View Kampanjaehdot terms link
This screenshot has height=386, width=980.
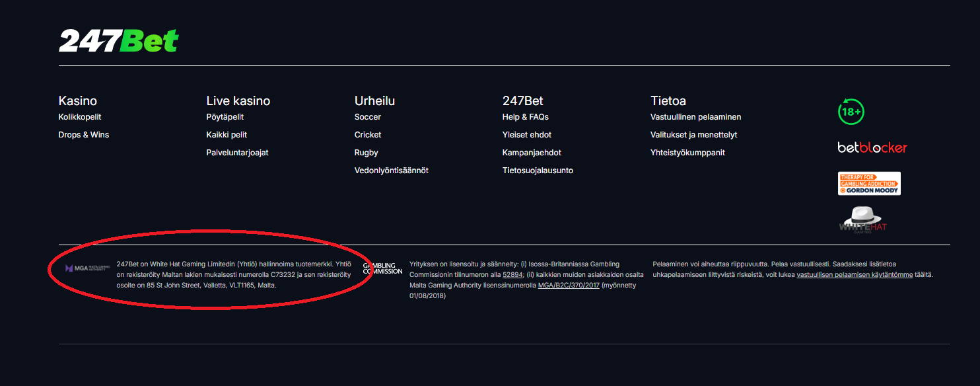pos(532,153)
